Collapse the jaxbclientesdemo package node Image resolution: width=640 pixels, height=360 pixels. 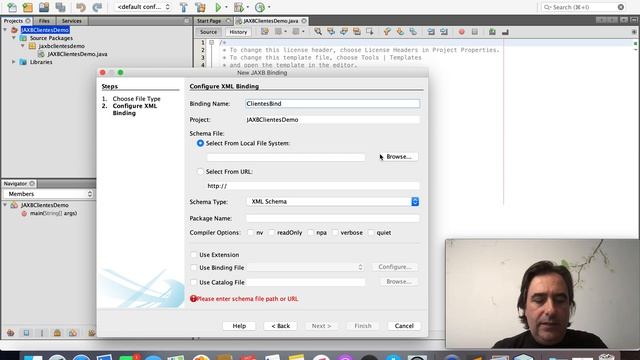[23, 46]
